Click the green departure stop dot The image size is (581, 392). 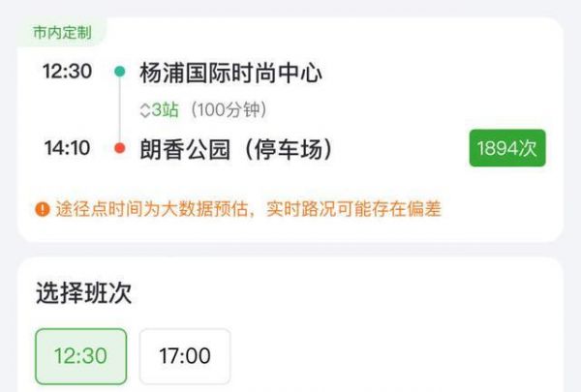pos(120,71)
